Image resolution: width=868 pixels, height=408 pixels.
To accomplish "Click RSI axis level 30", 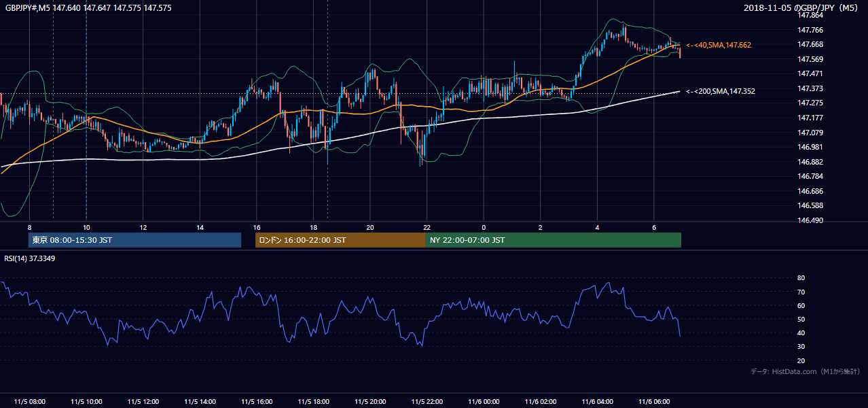I will click(x=801, y=347).
